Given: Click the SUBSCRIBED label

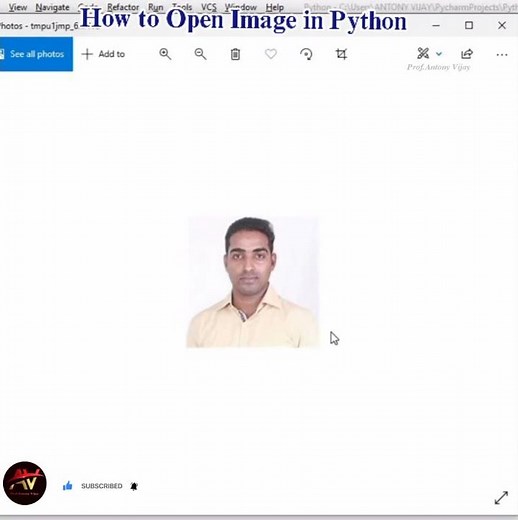Looking at the screenshot, I should [x=102, y=486].
